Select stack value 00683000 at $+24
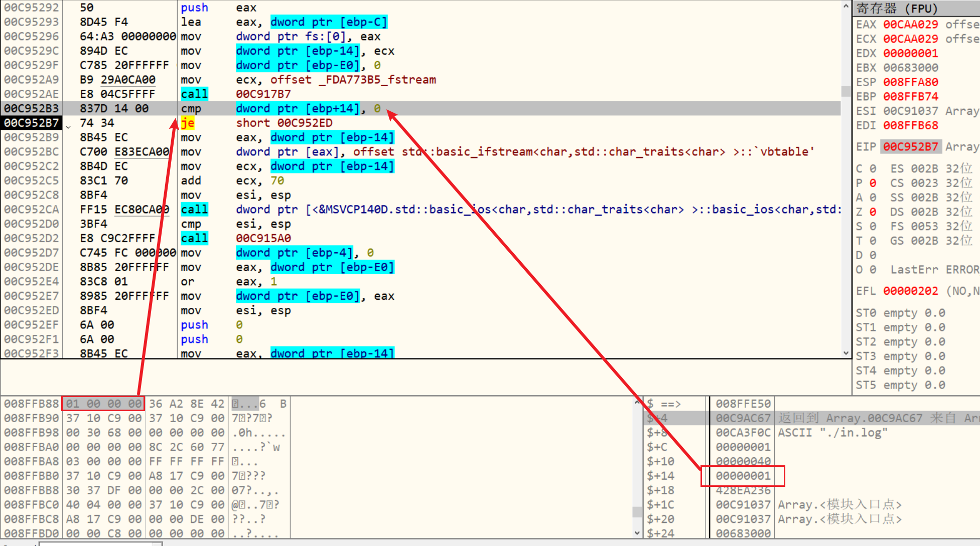 click(x=743, y=534)
